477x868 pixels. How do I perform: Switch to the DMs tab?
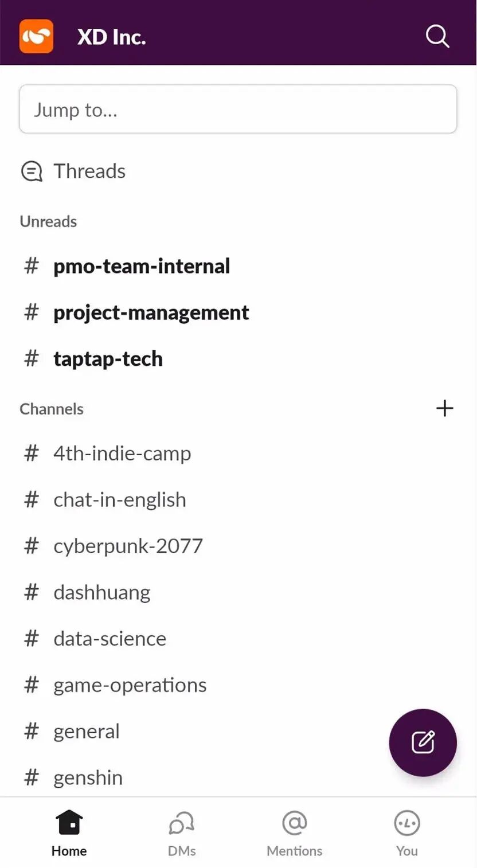(182, 833)
